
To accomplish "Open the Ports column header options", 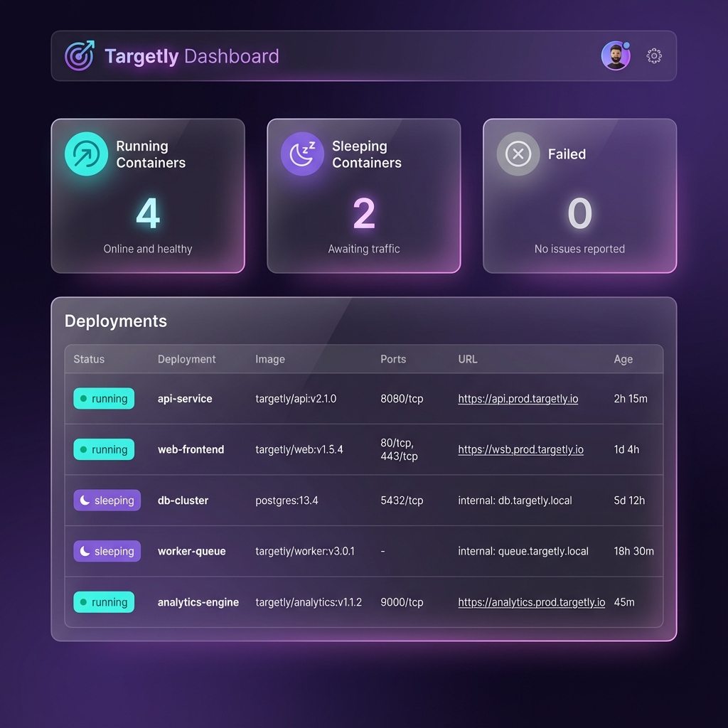I will [x=393, y=359].
